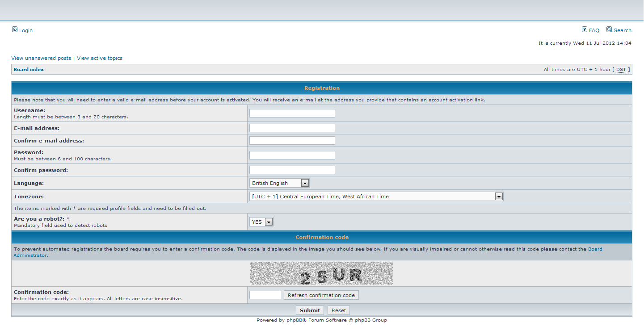The image size is (644, 335).
Task: Navigate to Board index
Action: (29, 70)
